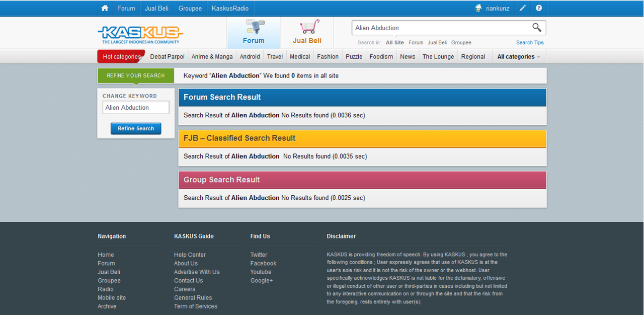Select the large Forum tab

[x=254, y=33]
